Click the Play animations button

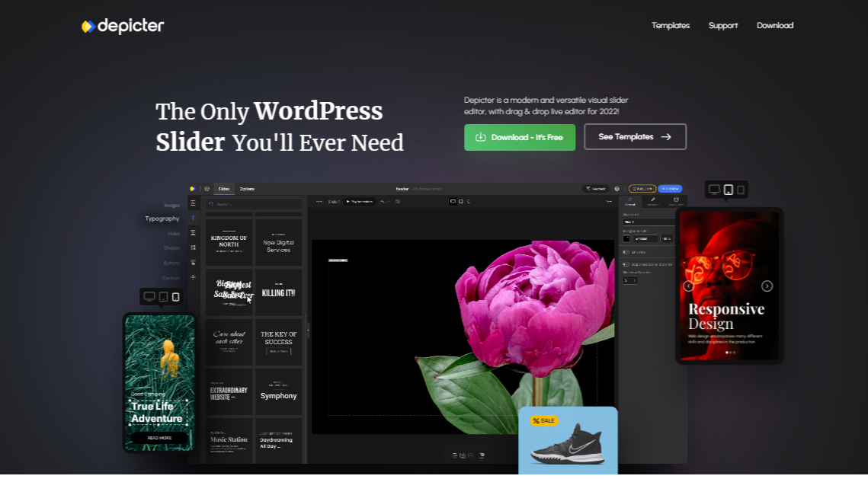coord(360,202)
